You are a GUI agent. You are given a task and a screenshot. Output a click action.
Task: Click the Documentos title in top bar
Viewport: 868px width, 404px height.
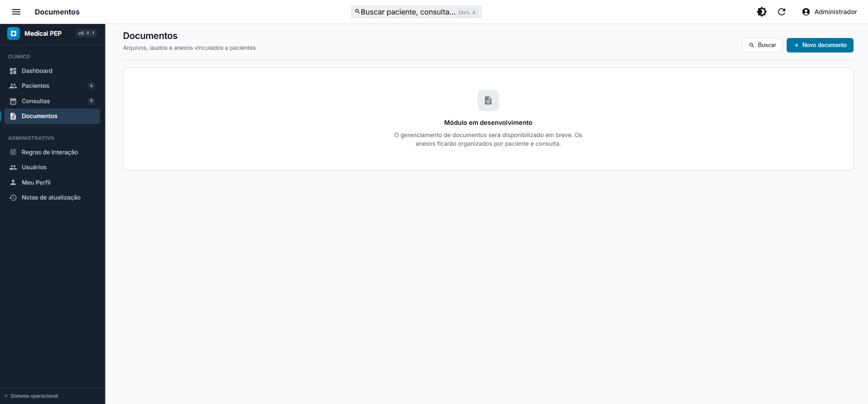point(57,12)
